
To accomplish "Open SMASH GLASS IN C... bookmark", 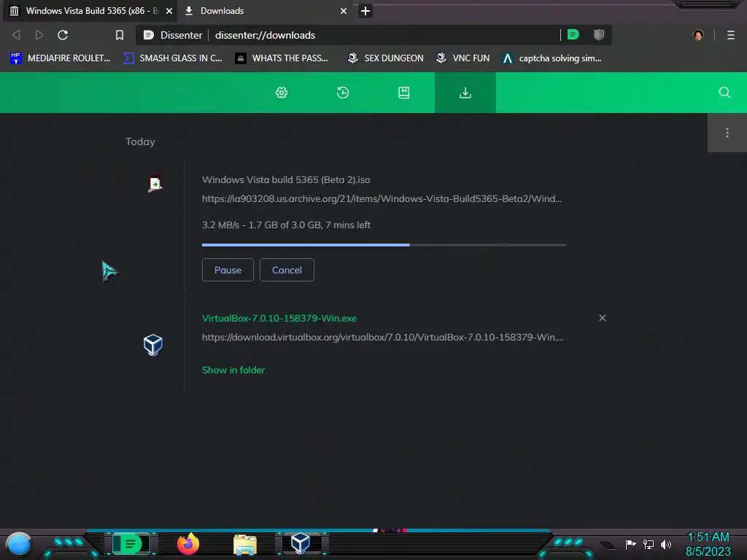I will click(172, 58).
